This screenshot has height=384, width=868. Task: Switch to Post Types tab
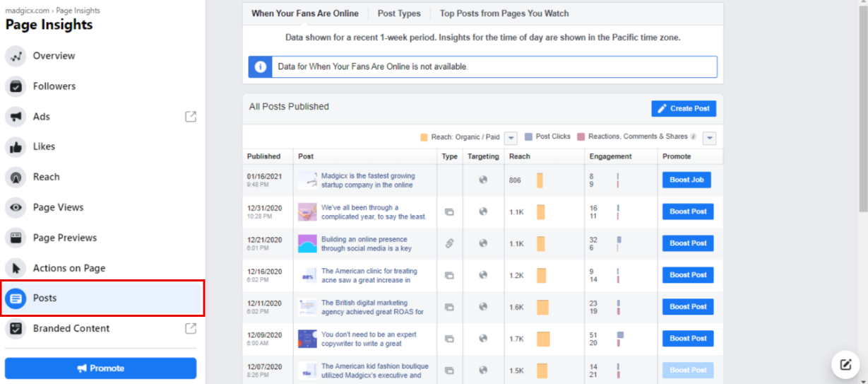pyautogui.click(x=399, y=13)
